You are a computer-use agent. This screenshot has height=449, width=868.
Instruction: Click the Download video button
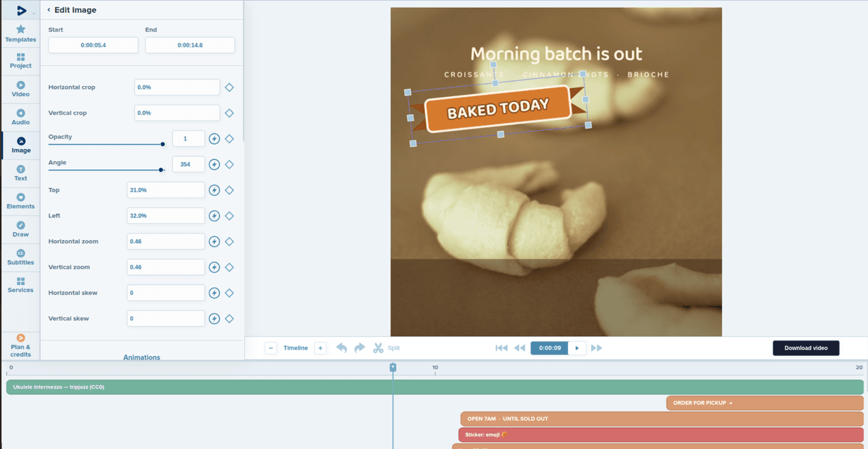[x=806, y=348]
